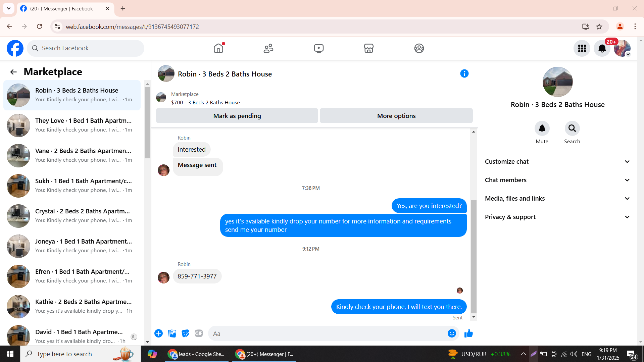Click the Aa message input box
The height and width of the screenshot is (362, 644).
click(x=327, y=333)
